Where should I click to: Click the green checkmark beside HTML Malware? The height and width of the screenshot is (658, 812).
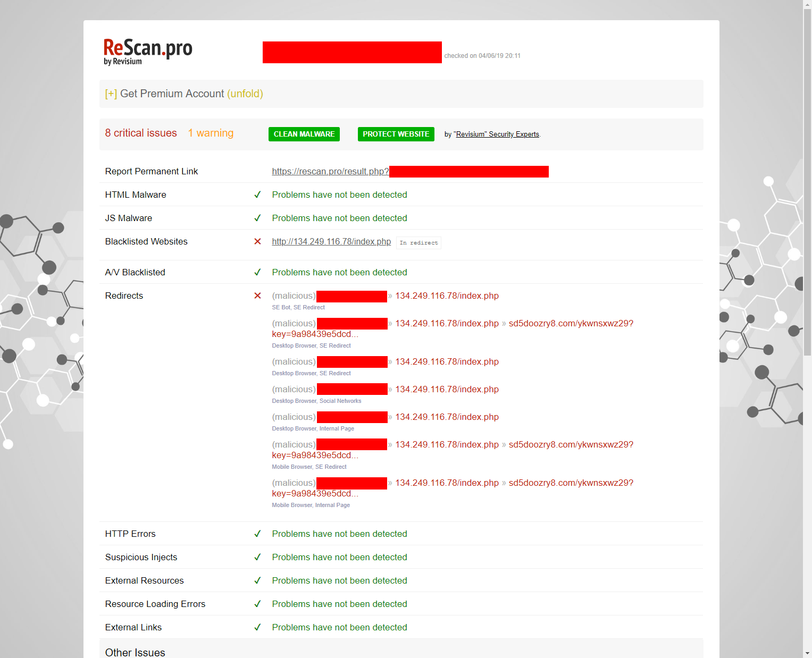(257, 195)
